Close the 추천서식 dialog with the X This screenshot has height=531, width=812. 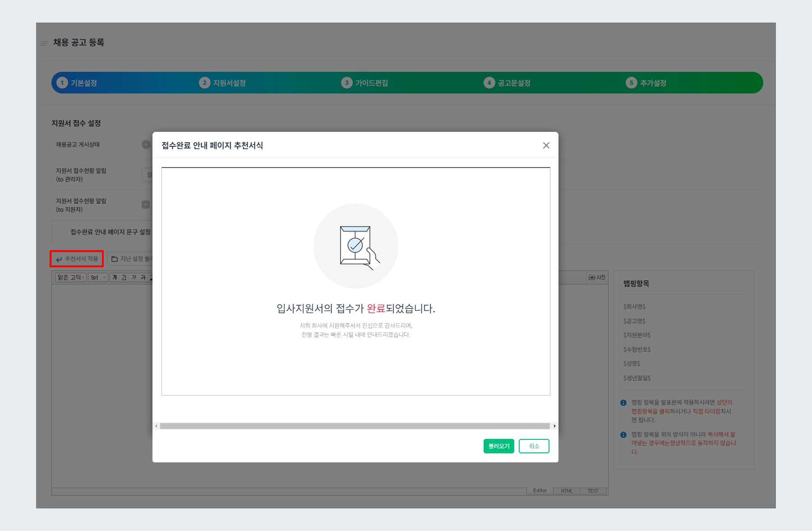pyautogui.click(x=546, y=145)
